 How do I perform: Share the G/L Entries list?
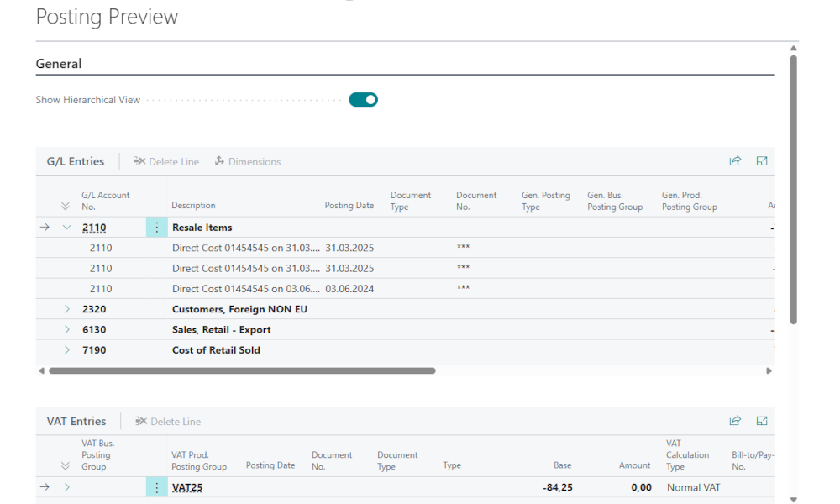(735, 160)
